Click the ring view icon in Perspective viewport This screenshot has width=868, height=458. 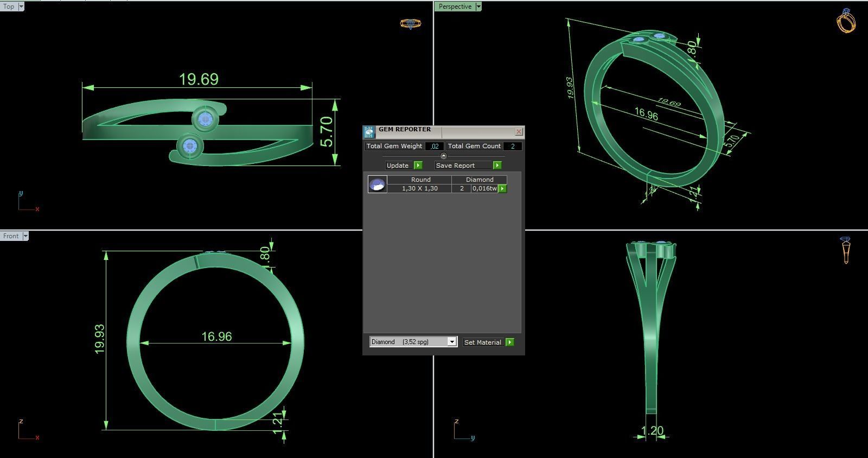[x=846, y=21]
